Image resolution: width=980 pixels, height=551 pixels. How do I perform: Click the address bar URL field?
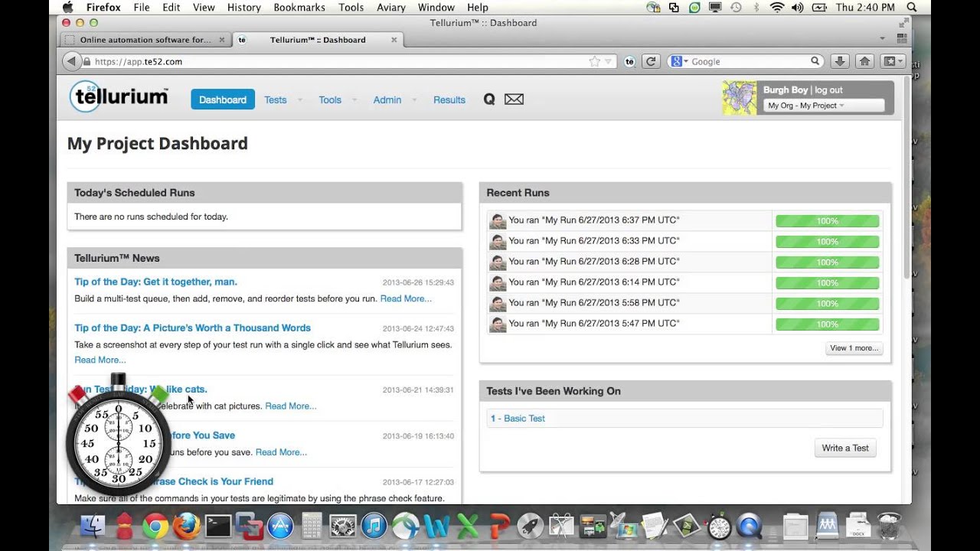[x=337, y=61]
